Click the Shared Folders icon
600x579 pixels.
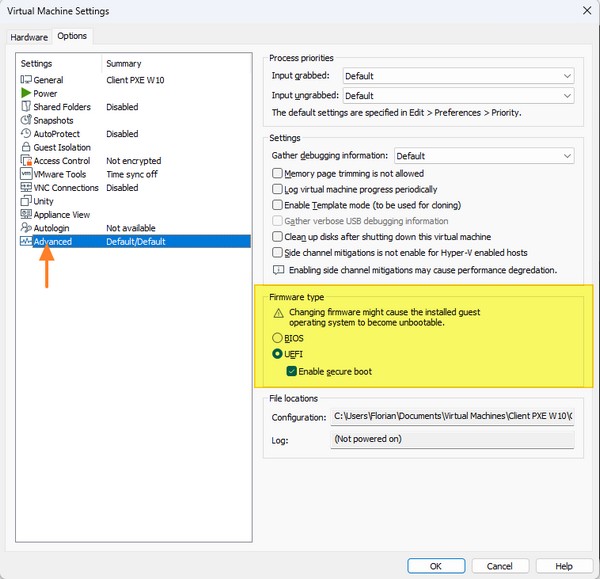point(26,106)
